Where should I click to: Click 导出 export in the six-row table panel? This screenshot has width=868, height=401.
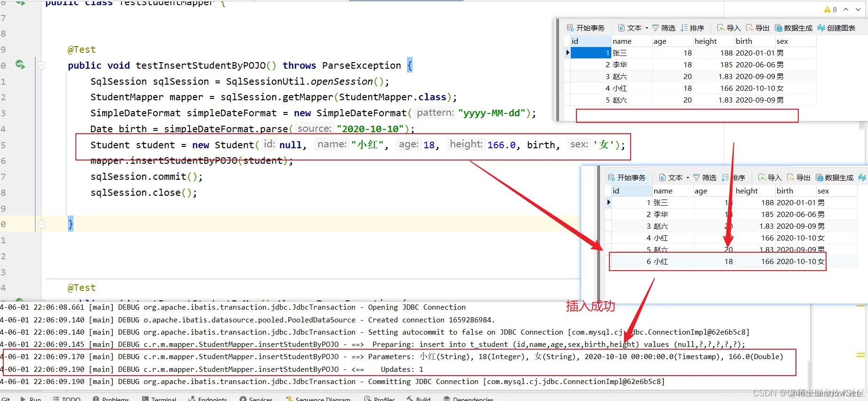[798, 177]
